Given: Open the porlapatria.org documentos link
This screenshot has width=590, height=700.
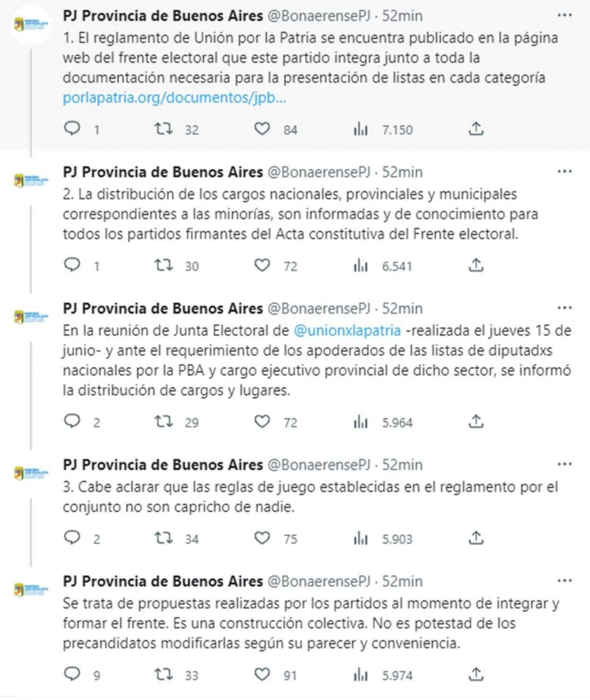Looking at the screenshot, I should click(x=174, y=98).
